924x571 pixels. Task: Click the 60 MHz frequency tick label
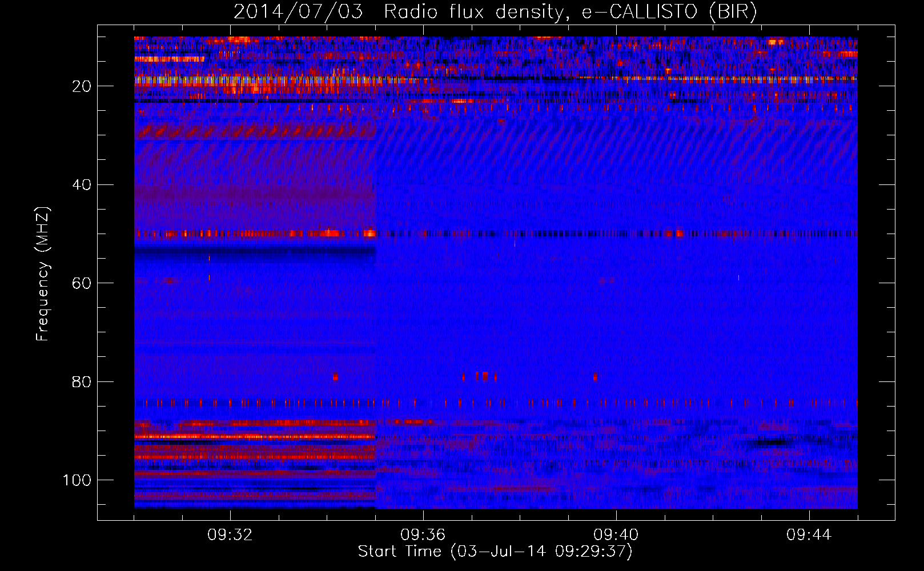point(82,283)
